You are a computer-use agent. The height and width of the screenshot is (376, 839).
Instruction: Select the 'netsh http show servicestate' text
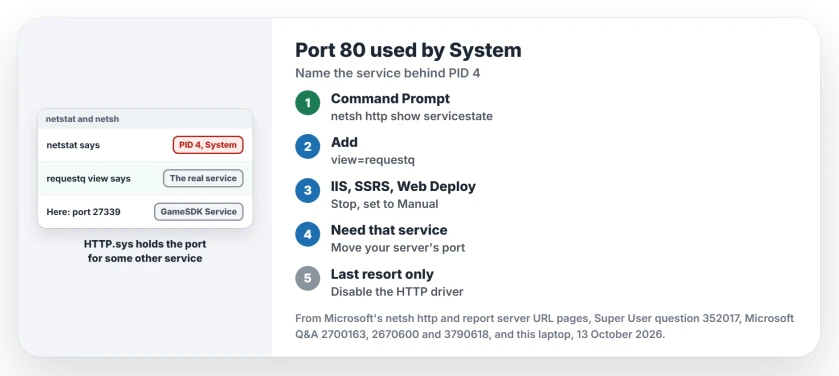pos(411,116)
